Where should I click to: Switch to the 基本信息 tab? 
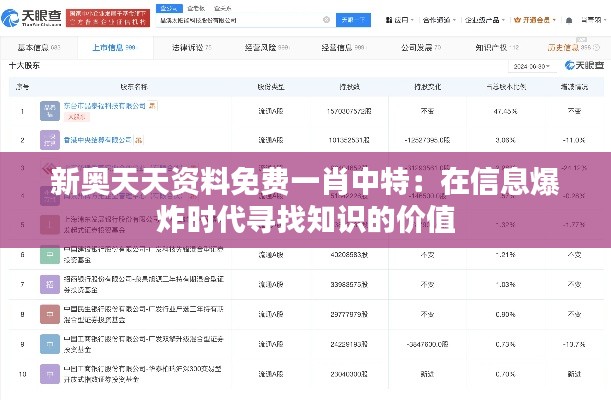click(x=39, y=48)
